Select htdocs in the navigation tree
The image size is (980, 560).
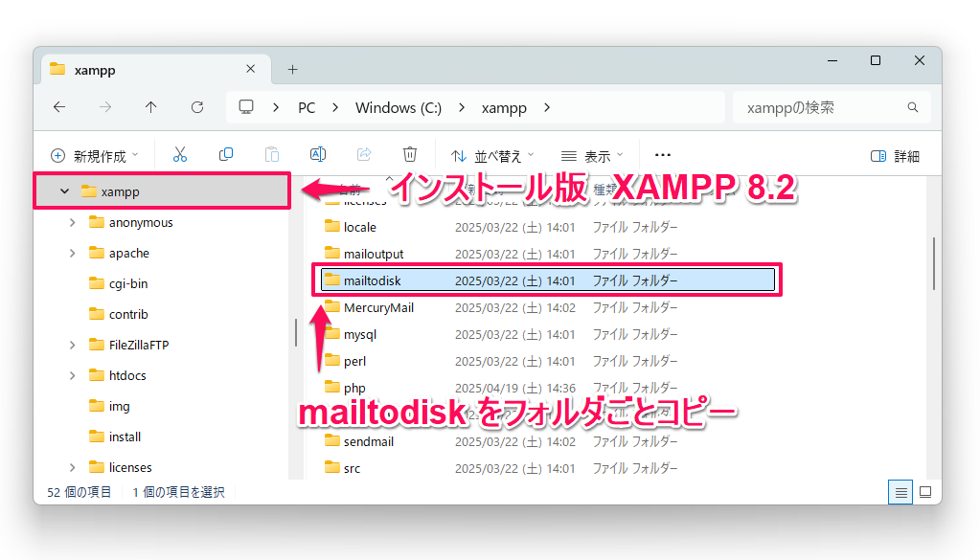click(x=126, y=376)
